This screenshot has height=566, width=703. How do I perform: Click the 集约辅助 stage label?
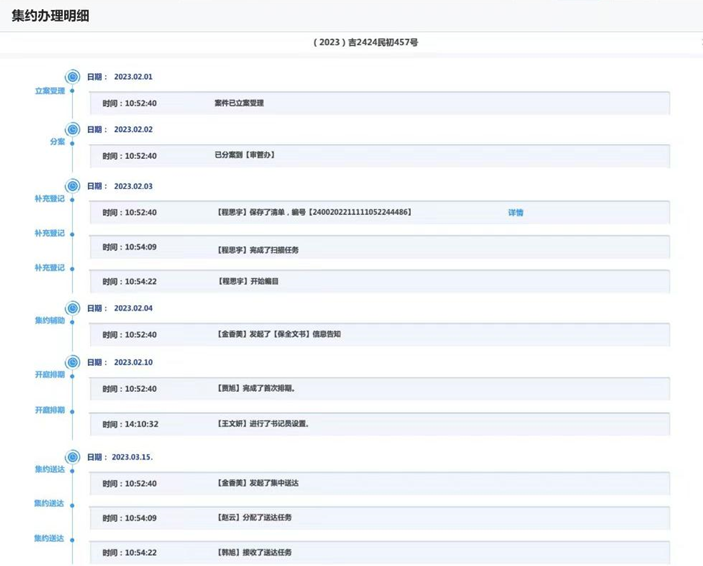coord(50,321)
